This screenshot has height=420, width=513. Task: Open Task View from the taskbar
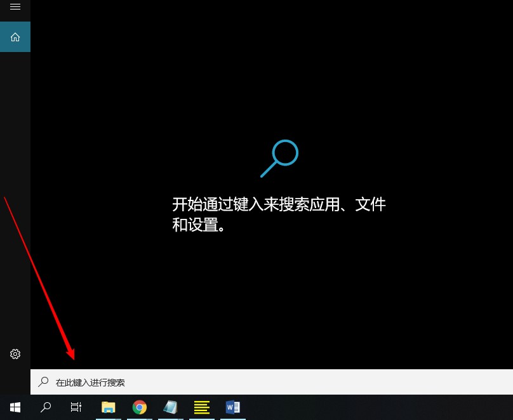pos(76,407)
